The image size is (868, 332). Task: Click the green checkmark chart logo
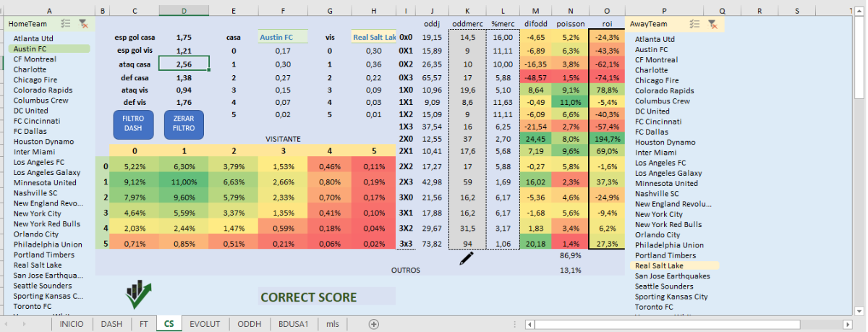point(138,293)
